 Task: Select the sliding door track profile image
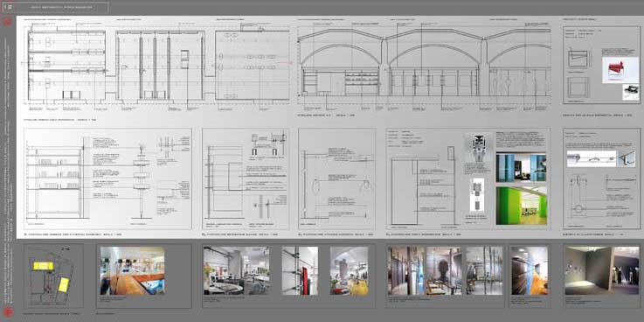tap(477, 147)
